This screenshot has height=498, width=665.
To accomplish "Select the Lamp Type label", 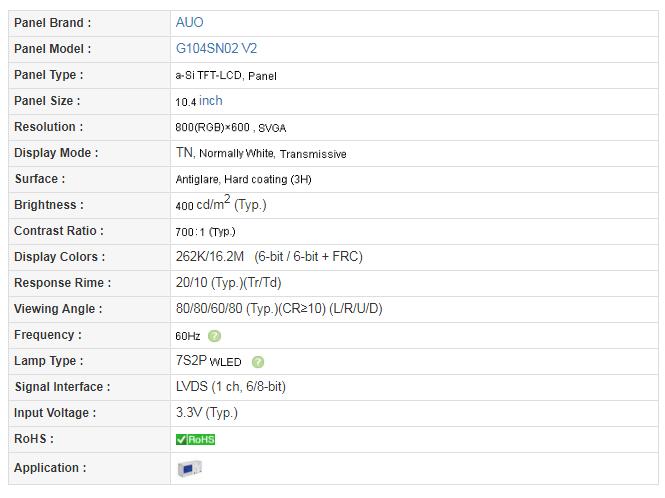I will click(x=49, y=361).
